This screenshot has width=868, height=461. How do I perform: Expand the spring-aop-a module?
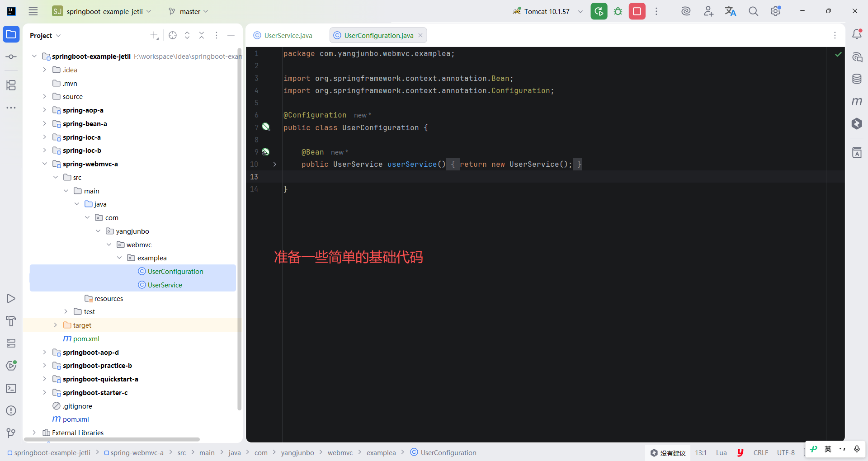(x=44, y=110)
